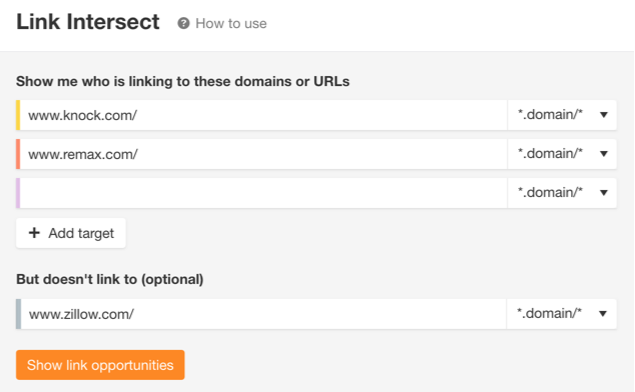Focus the empty third target field
This screenshot has height=392, width=635.
(x=263, y=193)
